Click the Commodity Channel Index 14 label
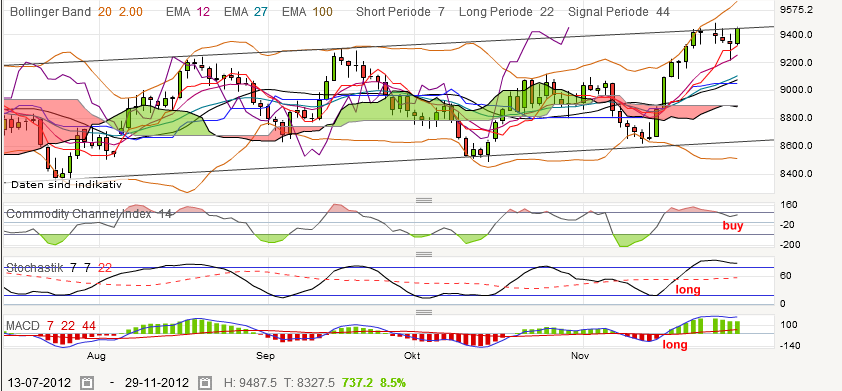This screenshot has width=842, height=391. [89, 214]
